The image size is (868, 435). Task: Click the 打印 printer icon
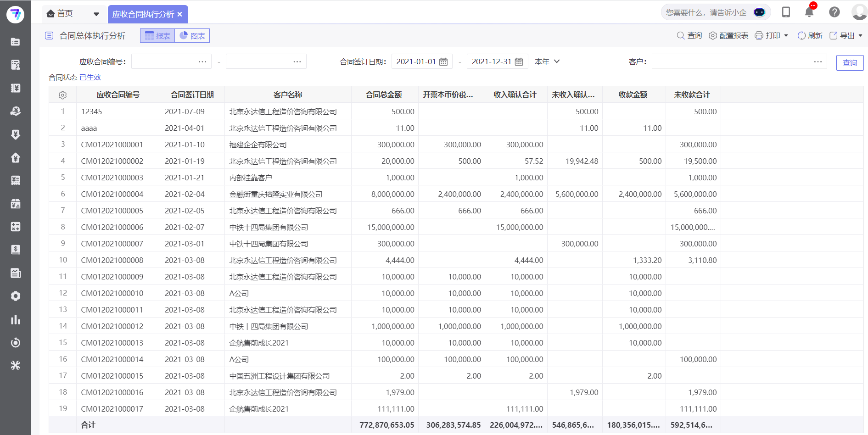point(758,35)
